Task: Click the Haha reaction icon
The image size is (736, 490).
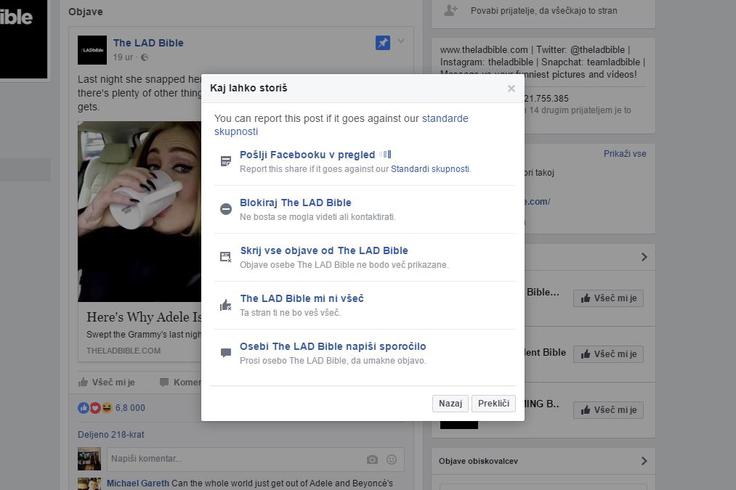Action: (x=107, y=408)
